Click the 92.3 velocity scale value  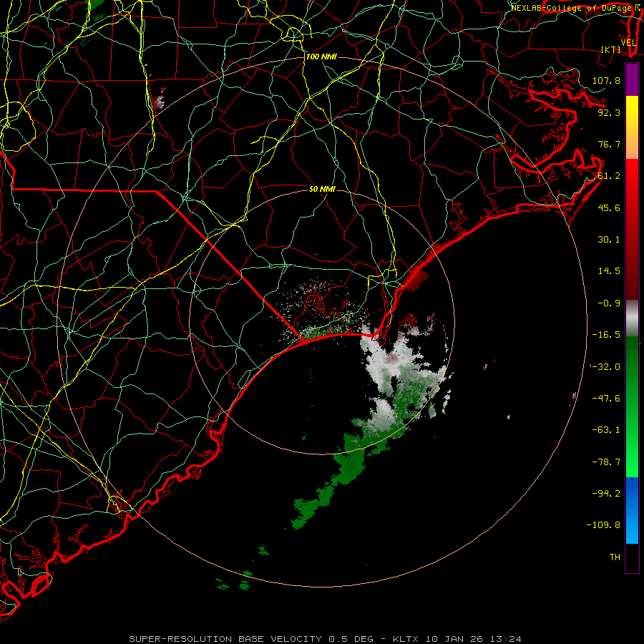tap(609, 112)
